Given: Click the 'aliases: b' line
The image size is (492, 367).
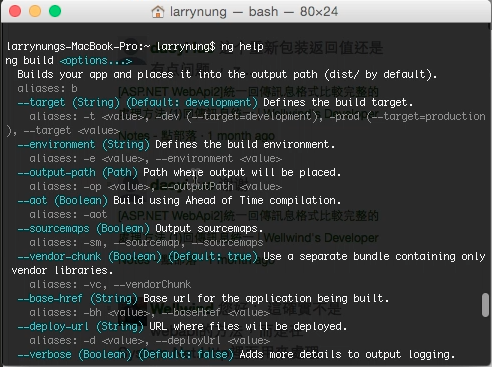Looking at the screenshot, I should (x=47, y=89).
